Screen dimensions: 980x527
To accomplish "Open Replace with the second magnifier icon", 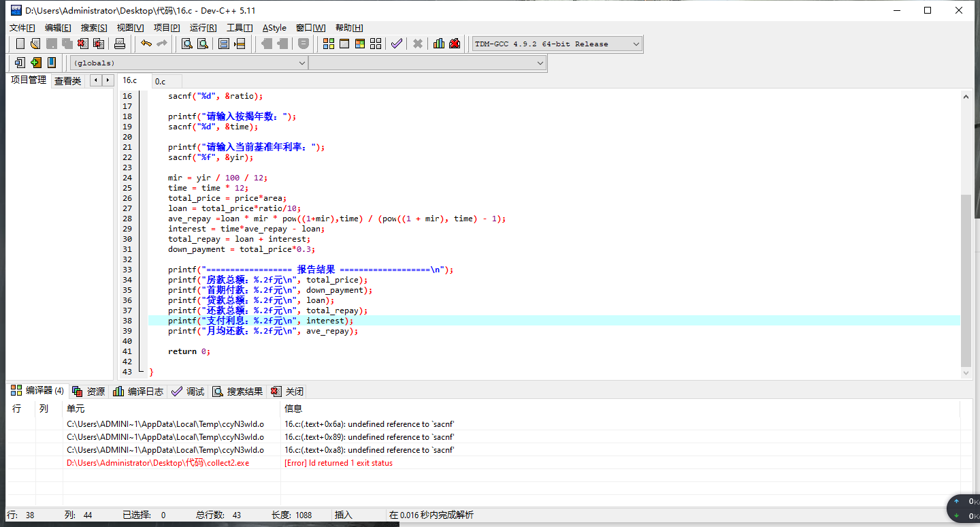I will (x=202, y=44).
